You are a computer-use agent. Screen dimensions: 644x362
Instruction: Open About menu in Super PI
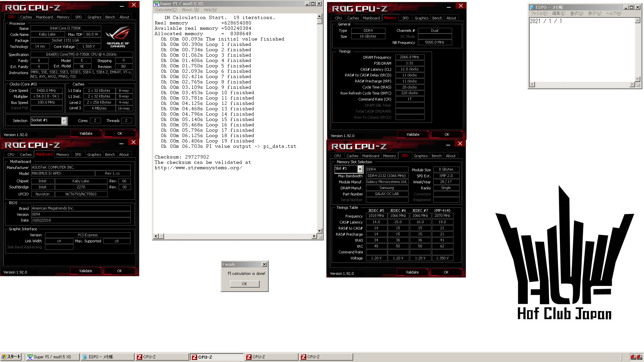click(190, 10)
